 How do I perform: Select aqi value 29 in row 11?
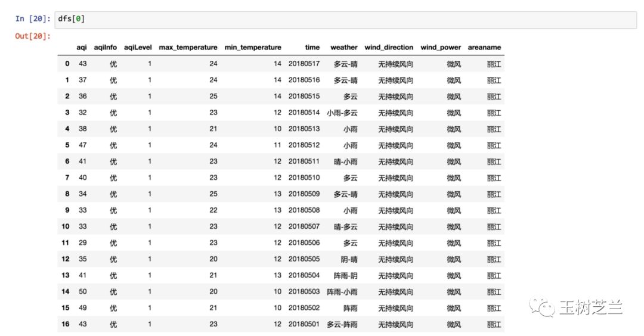click(x=82, y=242)
